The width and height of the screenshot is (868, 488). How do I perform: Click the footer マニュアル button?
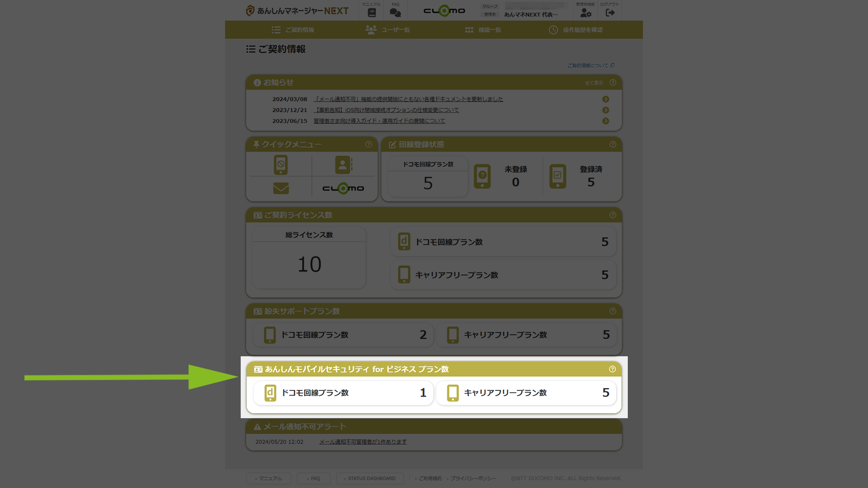click(269, 479)
